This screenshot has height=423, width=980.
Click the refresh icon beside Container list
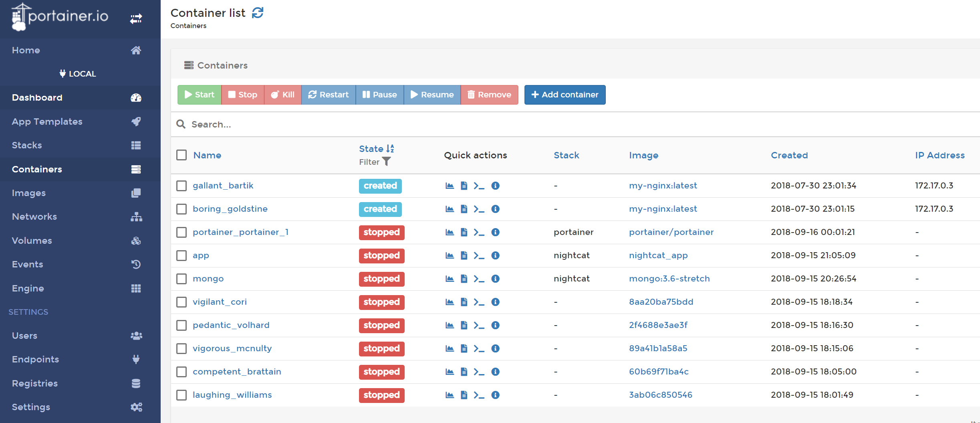click(x=258, y=13)
